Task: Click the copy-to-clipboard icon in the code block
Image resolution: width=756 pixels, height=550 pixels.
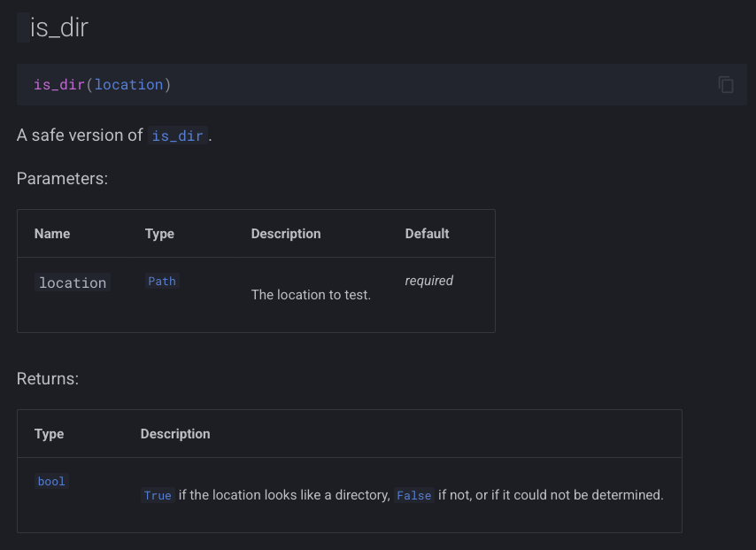Action: [x=726, y=85]
